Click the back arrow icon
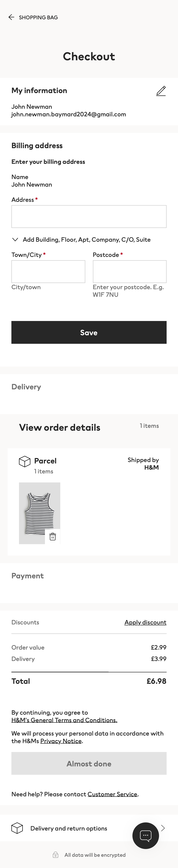Image resolution: width=178 pixels, height=868 pixels. (x=11, y=17)
